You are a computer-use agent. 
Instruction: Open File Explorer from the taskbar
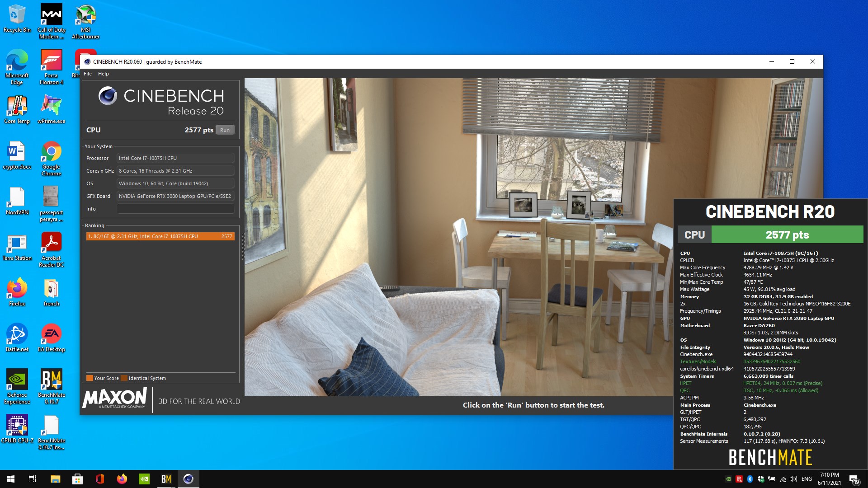point(55,479)
